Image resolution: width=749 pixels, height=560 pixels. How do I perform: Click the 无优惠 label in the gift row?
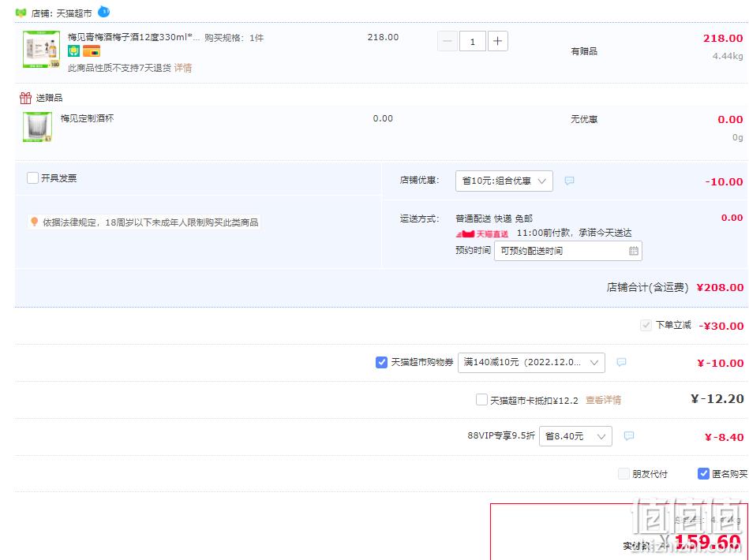(x=584, y=119)
